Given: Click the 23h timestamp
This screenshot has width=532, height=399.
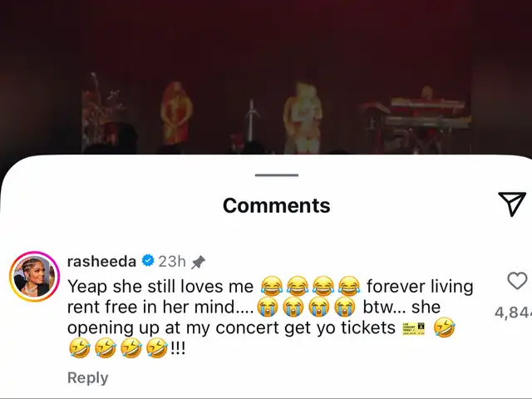Looking at the screenshot, I should pyautogui.click(x=172, y=261).
